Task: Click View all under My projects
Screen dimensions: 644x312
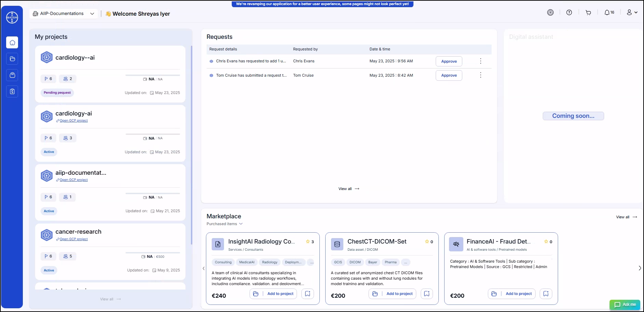Action: 110,299
